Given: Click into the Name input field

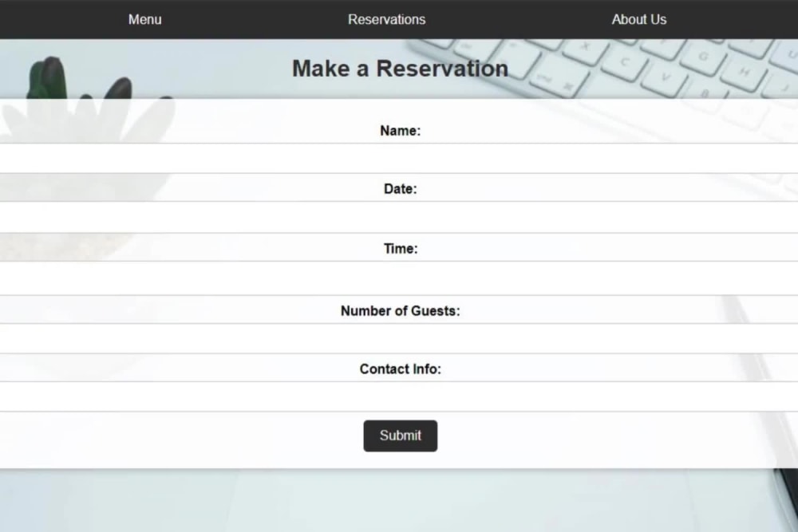Looking at the screenshot, I should [x=399, y=158].
